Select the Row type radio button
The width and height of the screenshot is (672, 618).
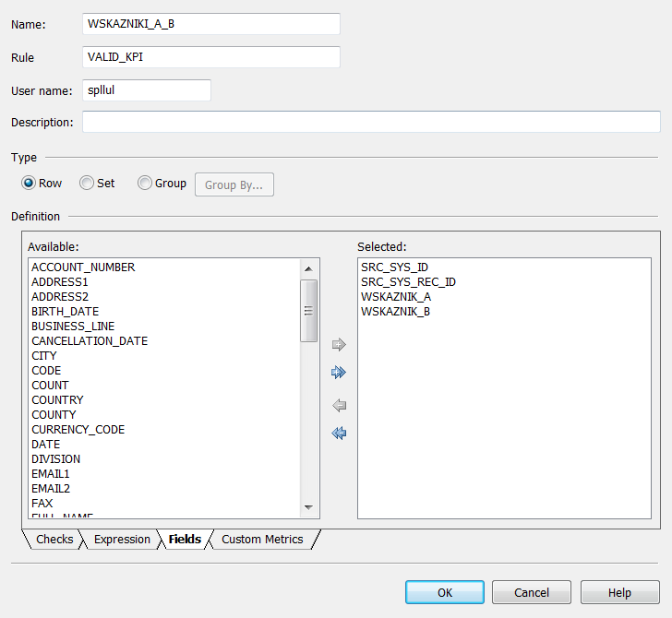click(29, 184)
